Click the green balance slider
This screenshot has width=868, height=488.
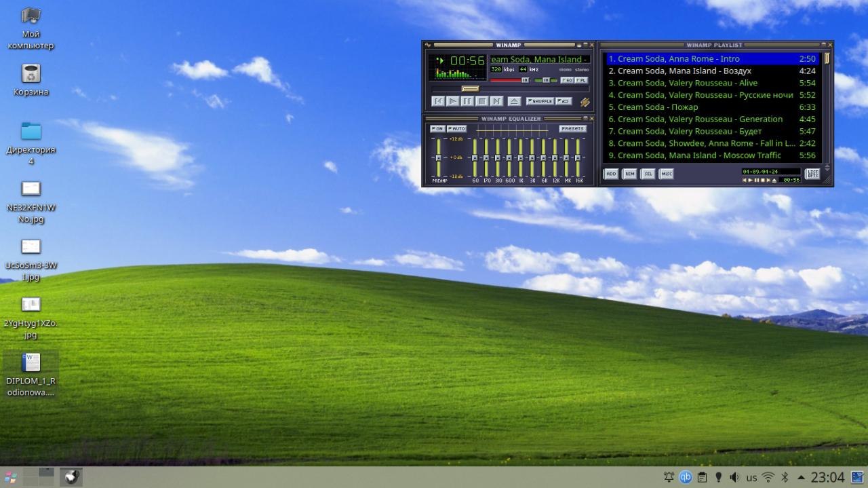tap(545, 80)
